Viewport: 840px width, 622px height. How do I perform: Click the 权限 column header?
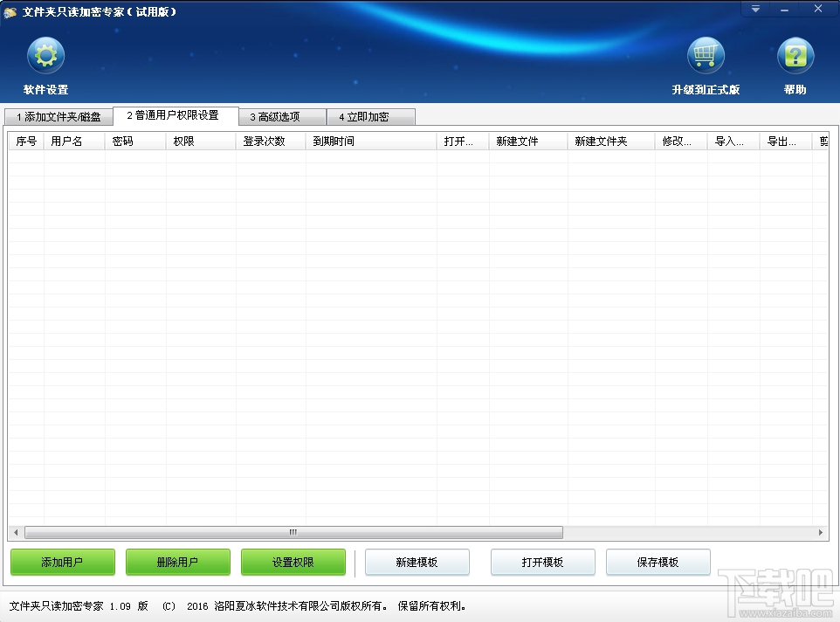201,142
